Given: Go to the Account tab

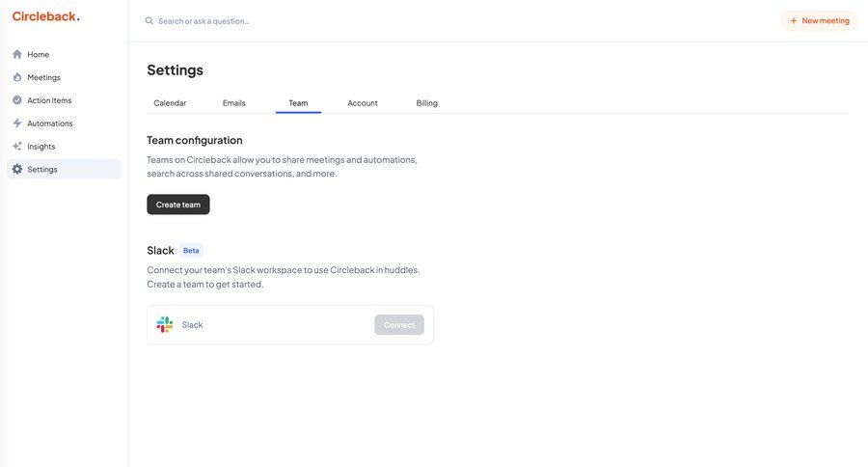Looking at the screenshot, I should 363,103.
